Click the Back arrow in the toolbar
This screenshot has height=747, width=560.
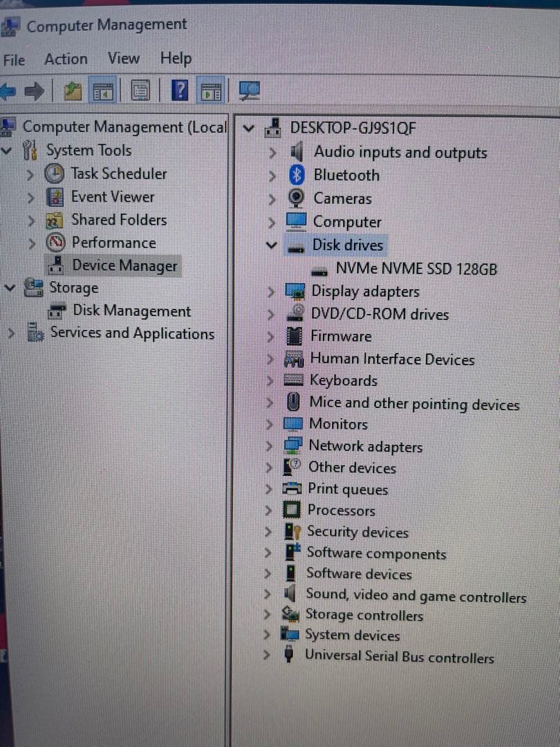coord(8,91)
